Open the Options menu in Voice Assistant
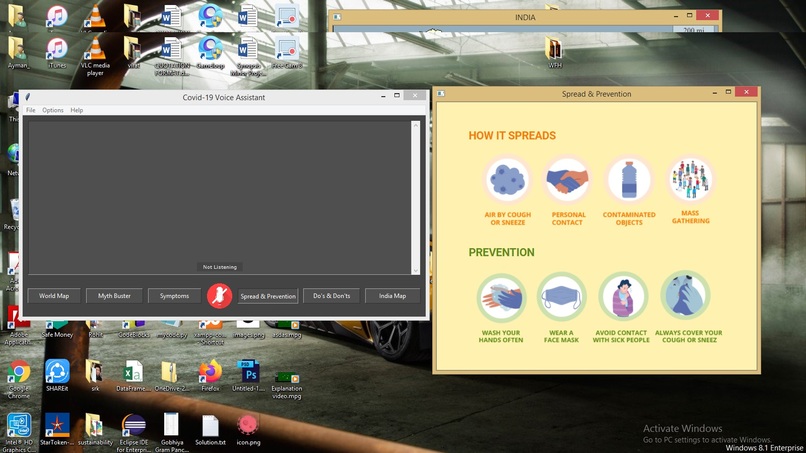The height and width of the screenshot is (453, 806). [x=53, y=110]
